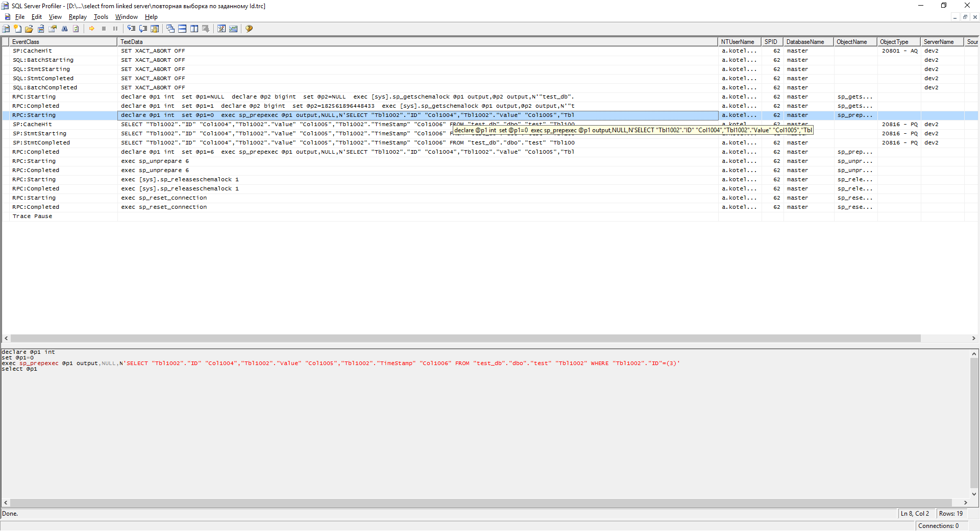
Task: Click the highlighted sp_prep... ObjectName cell
Action: tap(855, 115)
